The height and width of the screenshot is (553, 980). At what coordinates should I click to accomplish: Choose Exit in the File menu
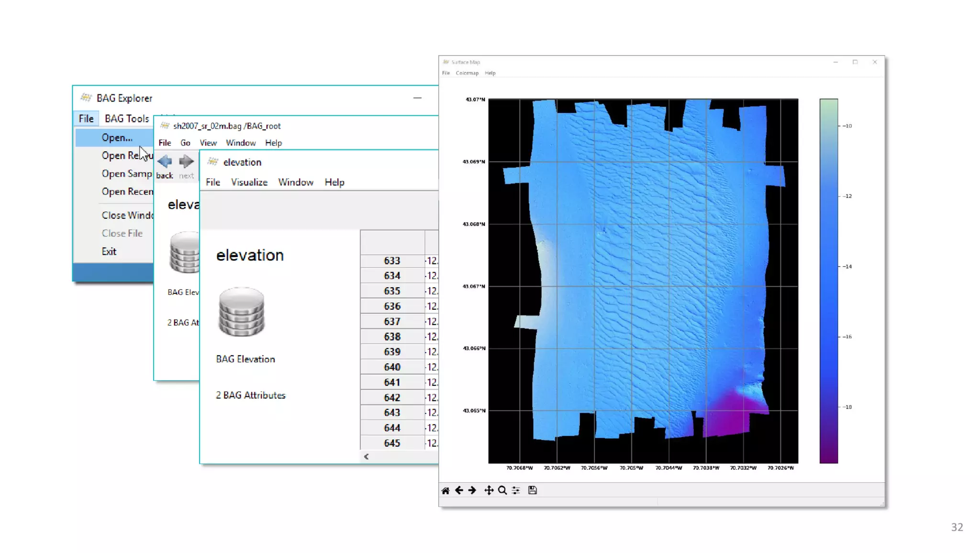109,252
